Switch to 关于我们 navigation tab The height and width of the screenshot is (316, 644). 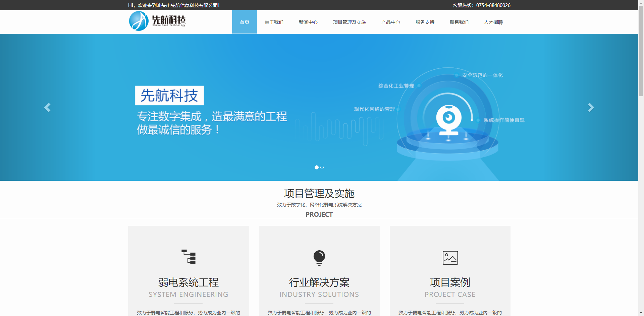pyautogui.click(x=274, y=22)
